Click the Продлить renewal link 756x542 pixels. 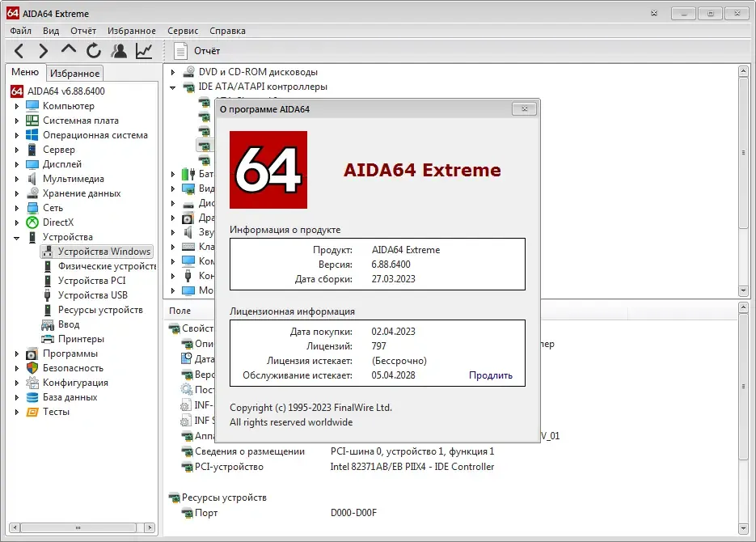click(x=490, y=375)
